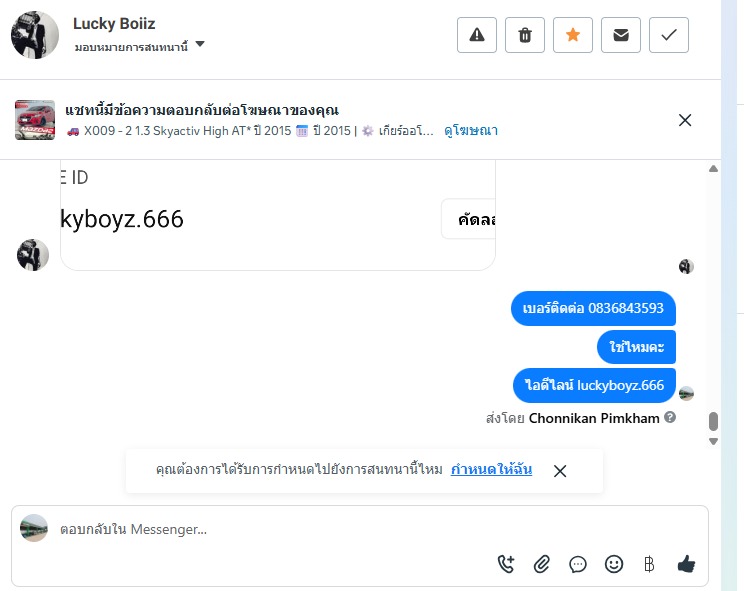Screen dimensions: 744x591
Task: Mark conversation as spam with warning icon
Action: pyautogui.click(x=477, y=35)
